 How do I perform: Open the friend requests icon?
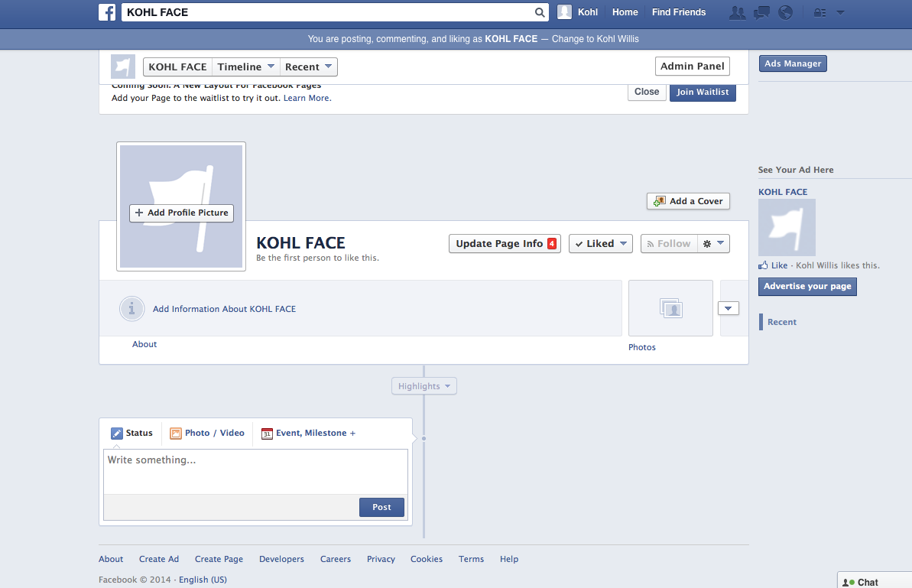[x=737, y=12]
